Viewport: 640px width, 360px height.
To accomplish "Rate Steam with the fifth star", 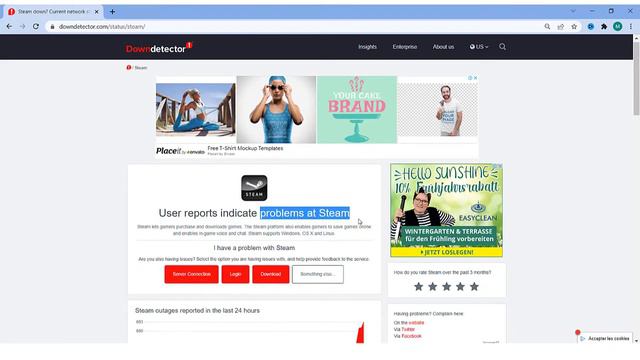I will point(474,287).
